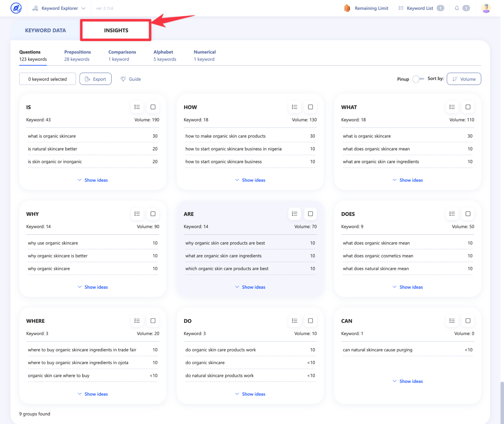Viewport: 504px width, 424px height.
Task: Open list view for DO group
Action: point(294,321)
